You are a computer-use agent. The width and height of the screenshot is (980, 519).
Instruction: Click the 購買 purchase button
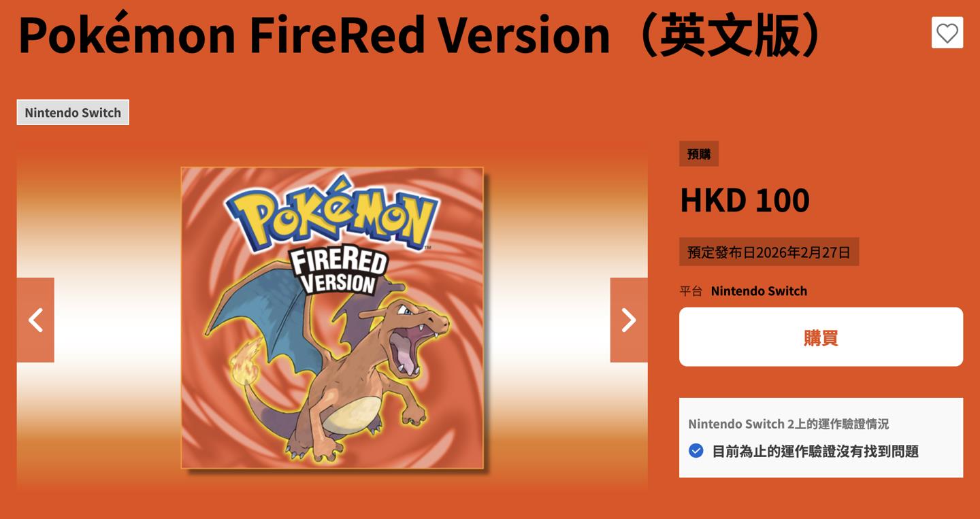pyautogui.click(x=821, y=337)
